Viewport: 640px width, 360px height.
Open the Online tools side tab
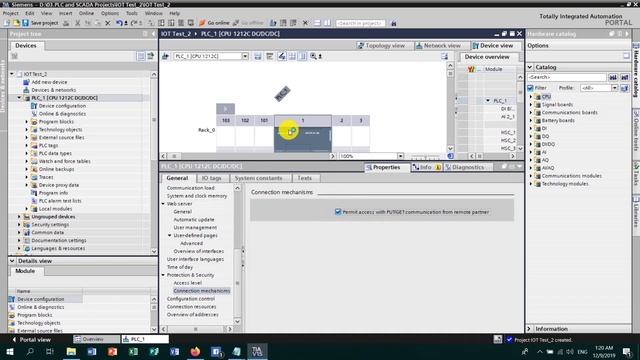(x=636, y=131)
